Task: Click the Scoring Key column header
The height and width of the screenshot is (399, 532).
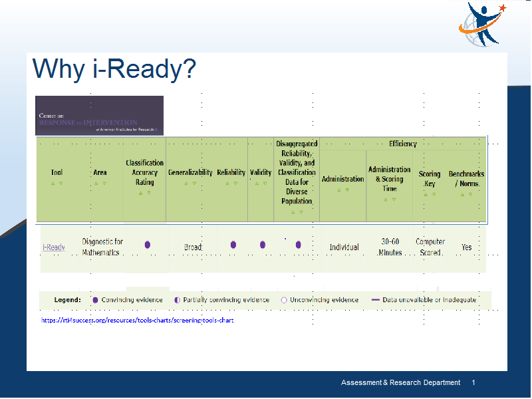Action: click(430, 179)
